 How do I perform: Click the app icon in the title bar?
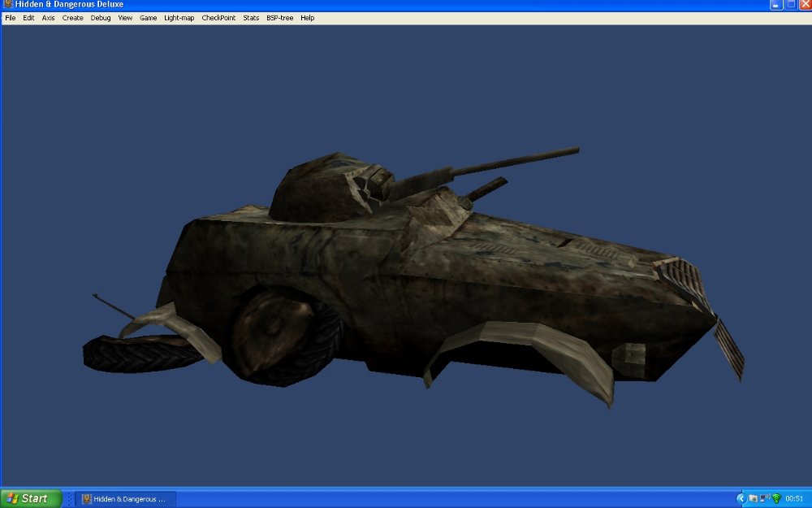coord(8,4)
